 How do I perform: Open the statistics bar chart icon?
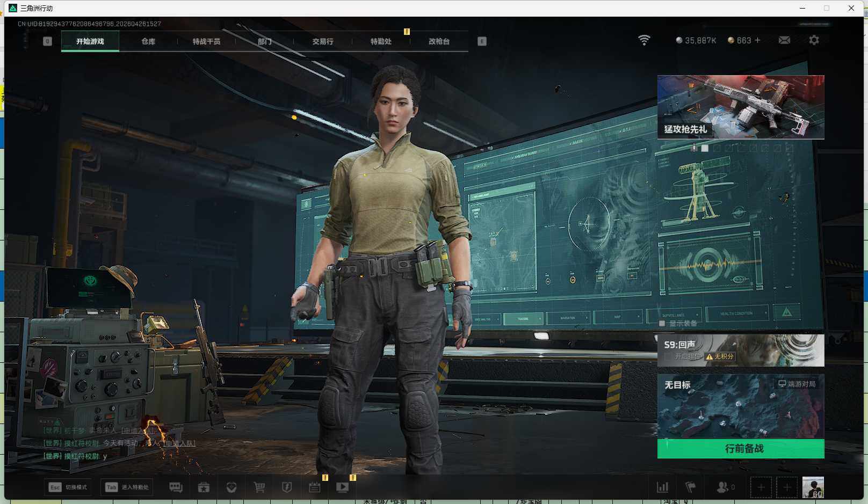click(663, 487)
